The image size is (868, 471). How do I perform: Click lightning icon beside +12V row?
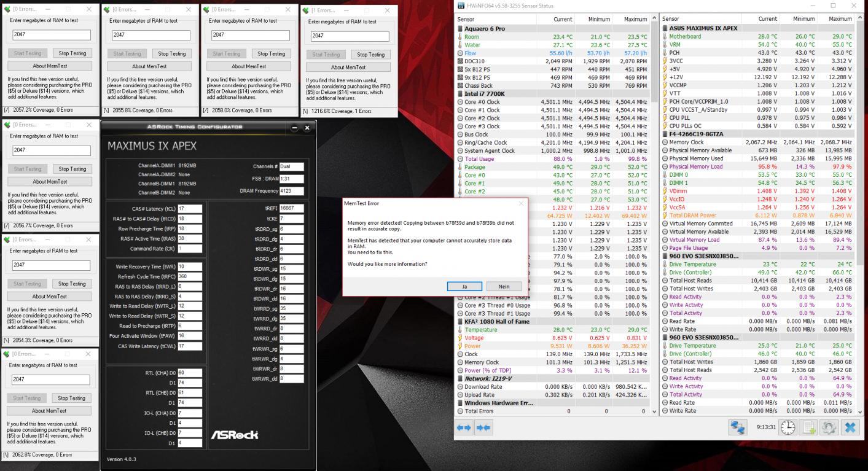[x=665, y=77]
